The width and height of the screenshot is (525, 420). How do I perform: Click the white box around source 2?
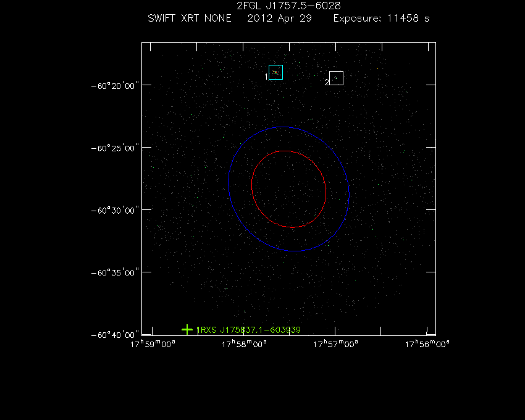click(336, 78)
